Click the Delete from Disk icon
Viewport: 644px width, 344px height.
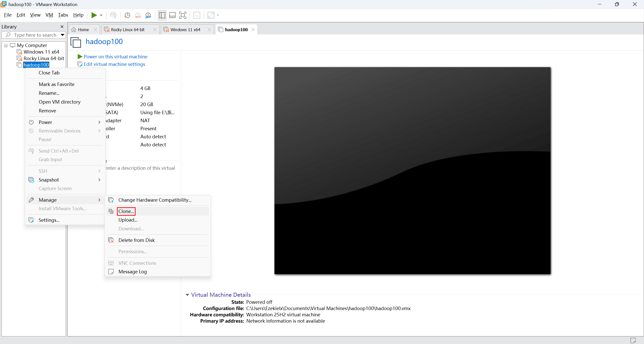(111, 240)
